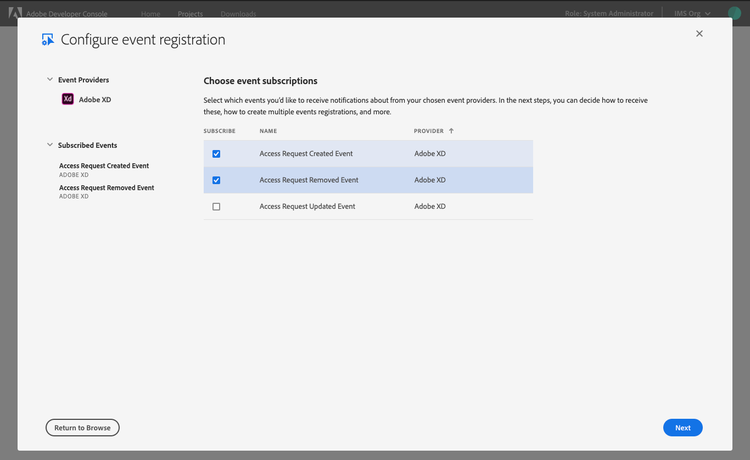The image size is (750, 460).
Task: Open Home tab in background console
Action: 150,13
